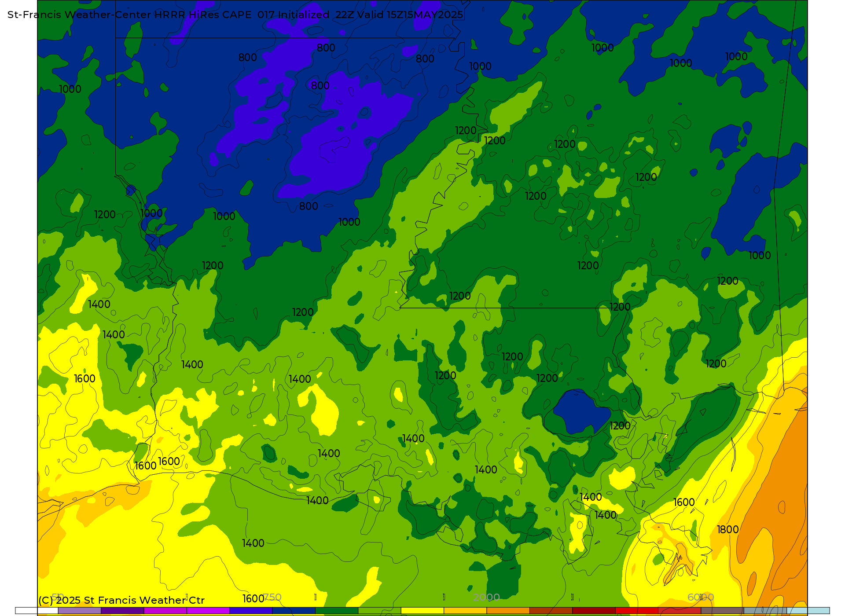Image resolution: width=845 pixels, height=616 pixels.
Task: Select the light green swatch in the color bar
Action: [x=379, y=611]
